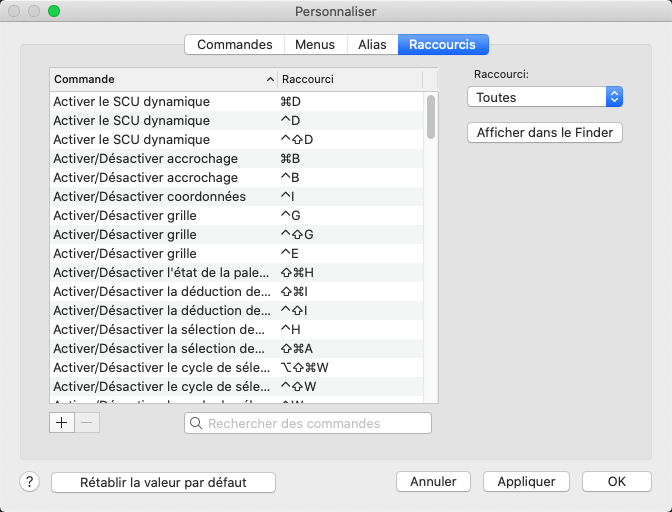Click the magnifier icon in the search field
This screenshot has height=512, width=672.
coord(196,424)
